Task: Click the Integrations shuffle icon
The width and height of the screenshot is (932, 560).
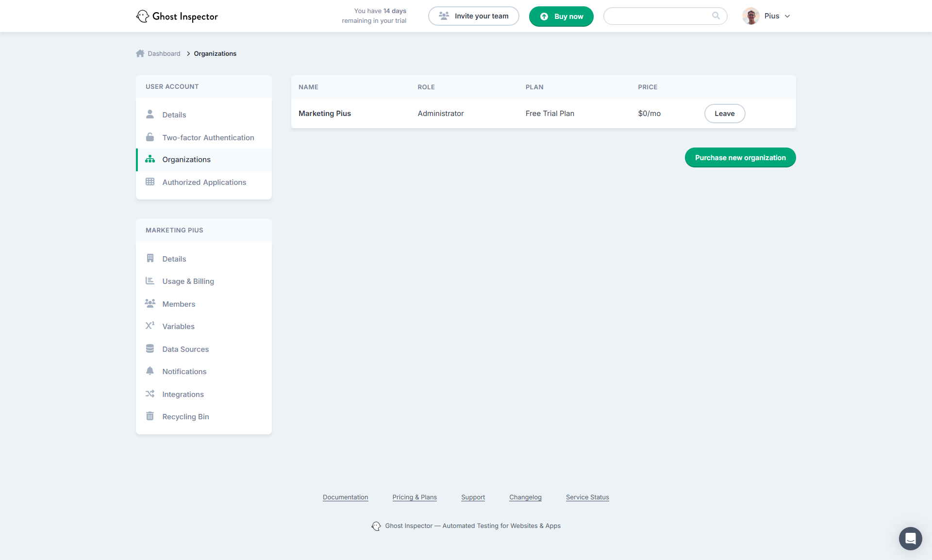Action: 150,394
